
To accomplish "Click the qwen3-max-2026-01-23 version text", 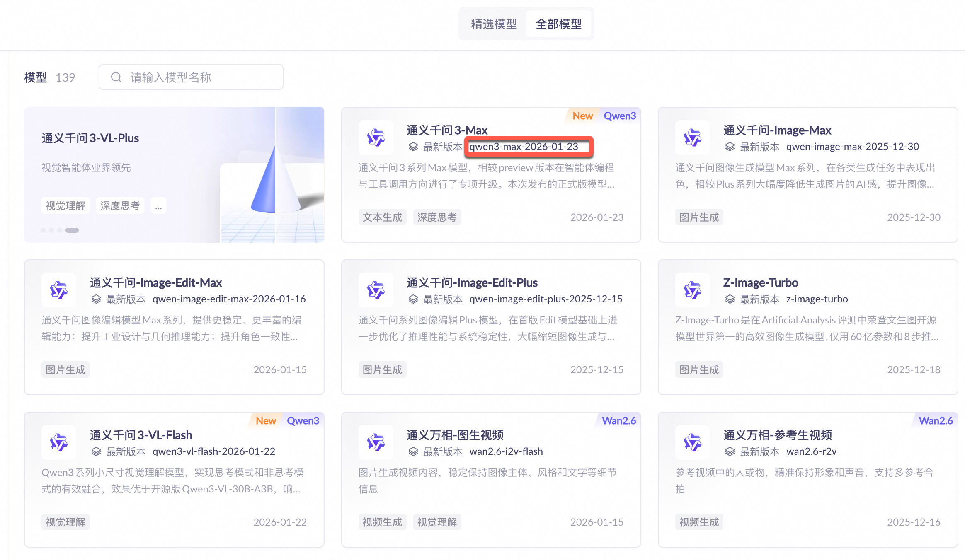I will pos(524,147).
